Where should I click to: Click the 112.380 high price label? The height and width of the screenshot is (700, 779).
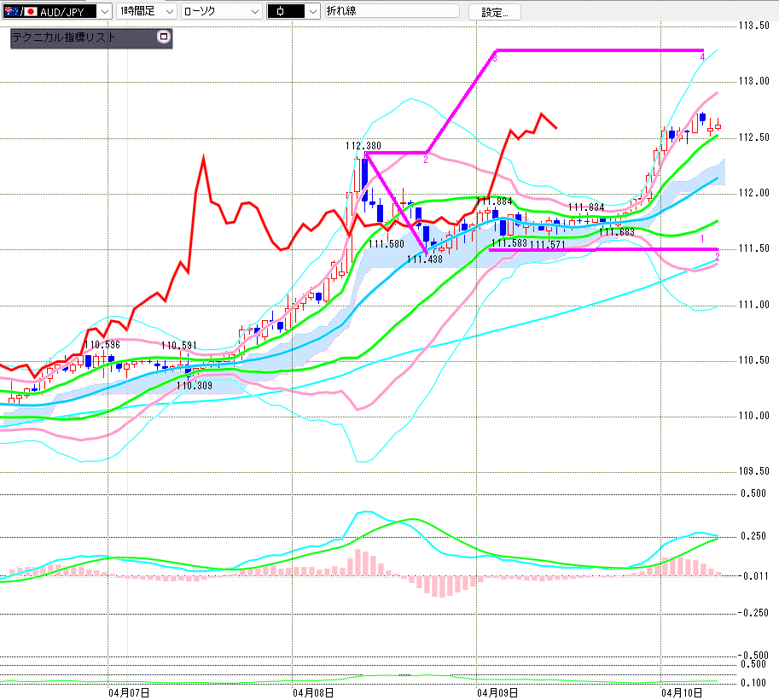[363, 146]
